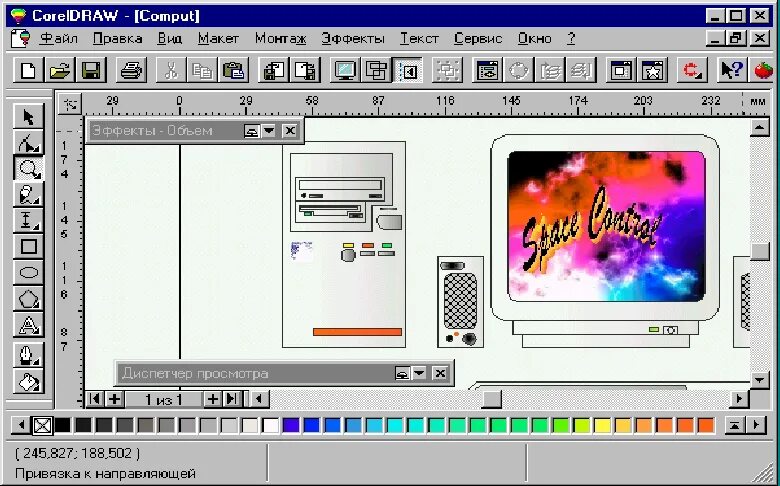Select the Freehand pencil tool
780x486 pixels.
28,194
